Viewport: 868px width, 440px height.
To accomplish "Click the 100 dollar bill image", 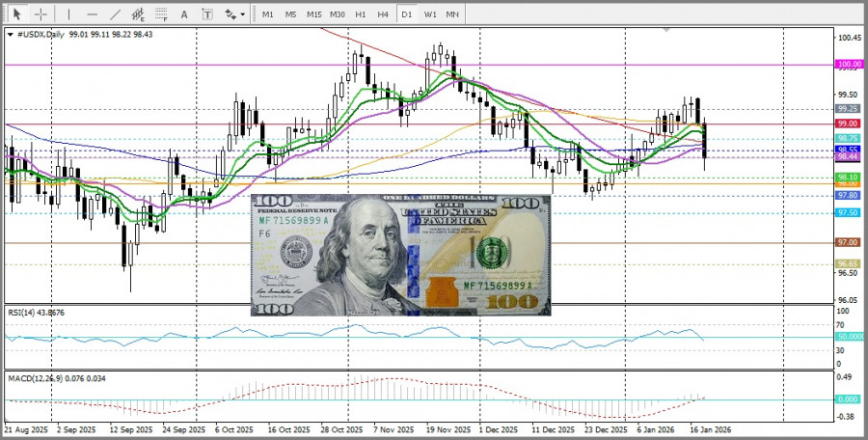I will (x=401, y=255).
